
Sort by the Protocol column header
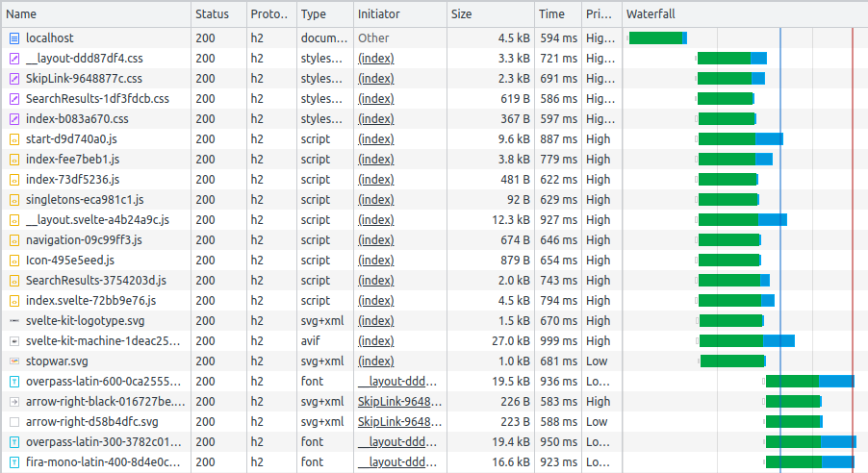pyautogui.click(x=271, y=14)
